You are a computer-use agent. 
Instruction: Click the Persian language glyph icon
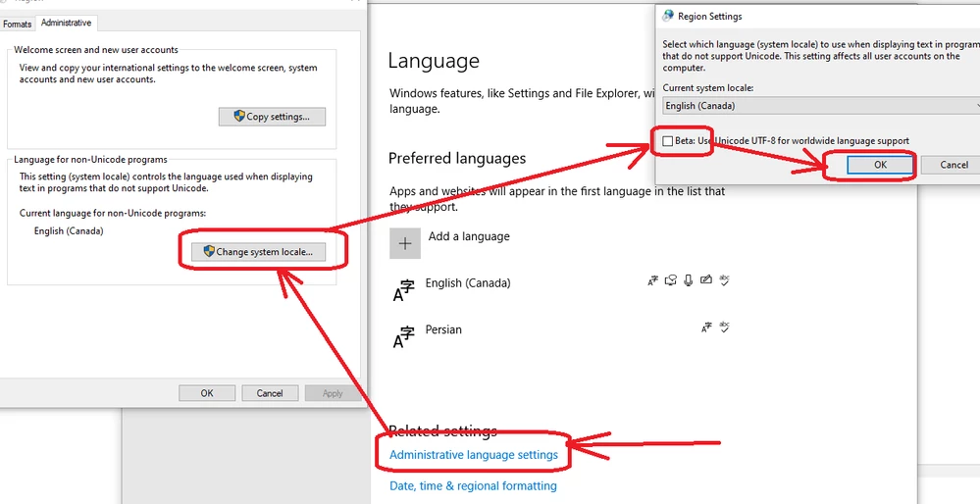(x=403, y=337)
